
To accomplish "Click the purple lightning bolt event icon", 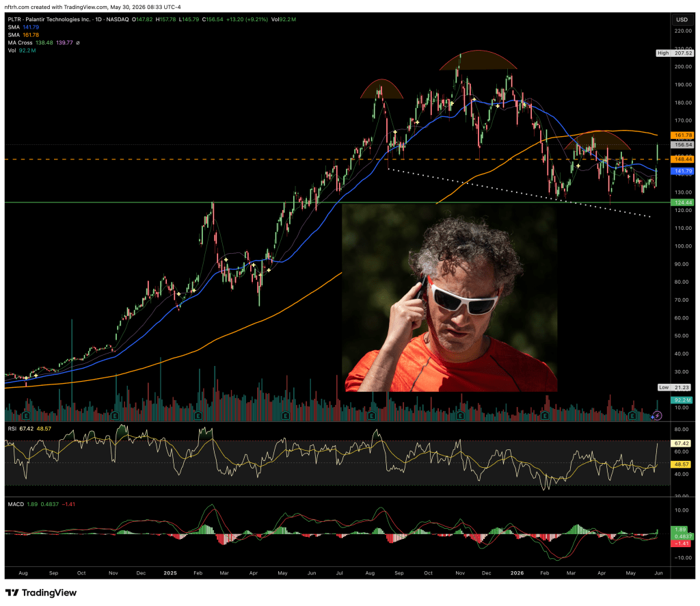I will tap(658, 416).
